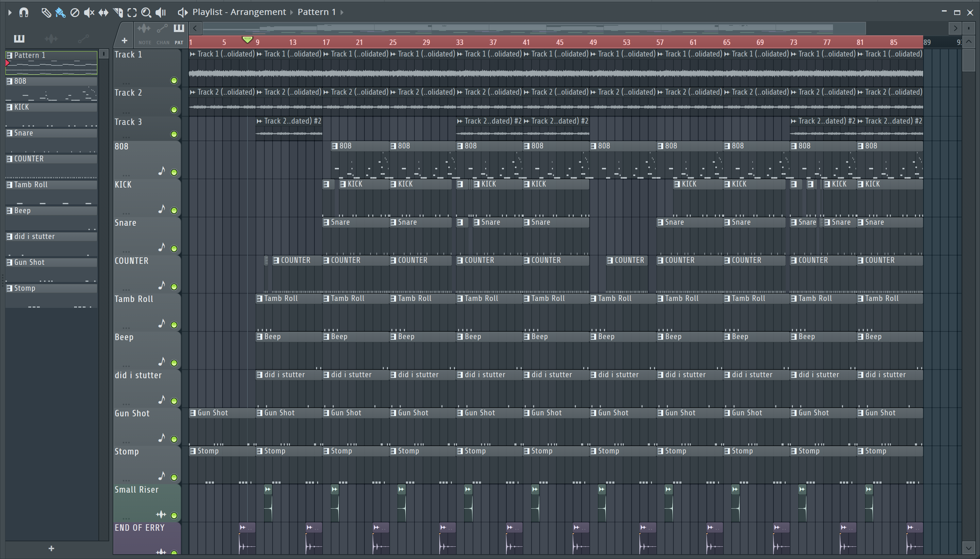Select the Paint brush tool
Screen dimensions: 980x559
61,13
